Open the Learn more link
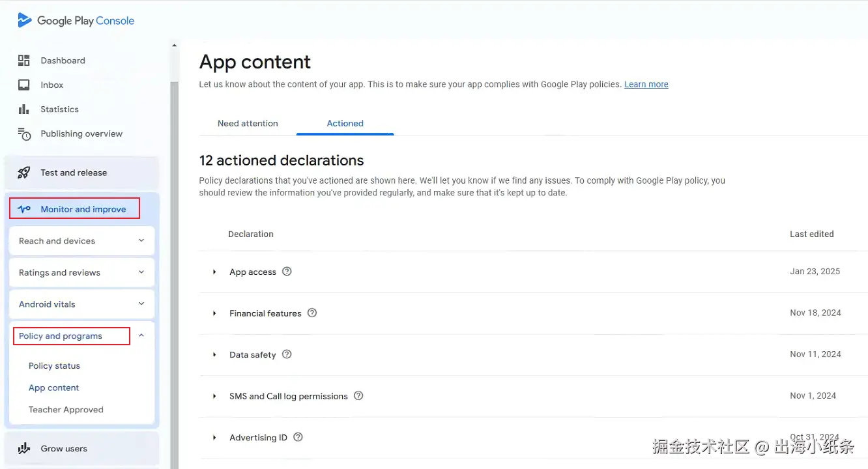868x469 pixels. [x=646, y=84]
